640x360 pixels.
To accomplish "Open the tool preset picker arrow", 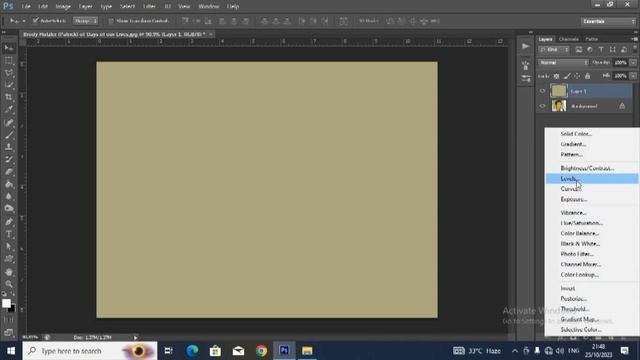I will pyautogui.click(x=24, y=21).
